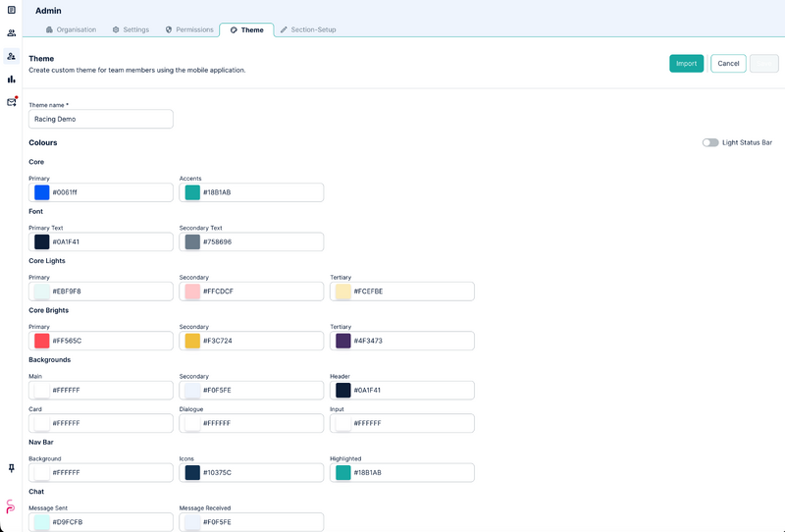Click the disabled Save button
The width and height of the screenshot is (785, 532).
tap(764, 64)
